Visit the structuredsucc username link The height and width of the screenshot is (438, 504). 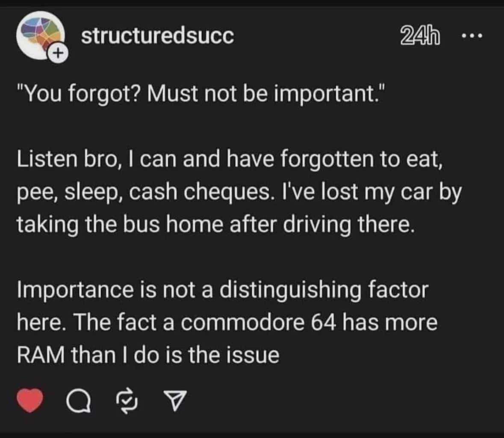tap(157, 36)
